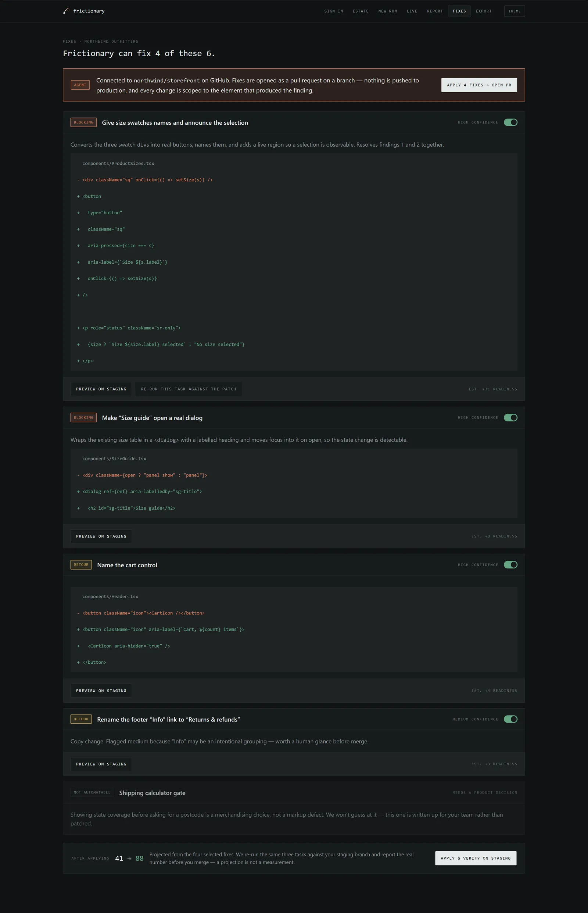Screen dimensions: 588x913
Task: Click Re-run this task against the patch
Action: coord(189,389)
